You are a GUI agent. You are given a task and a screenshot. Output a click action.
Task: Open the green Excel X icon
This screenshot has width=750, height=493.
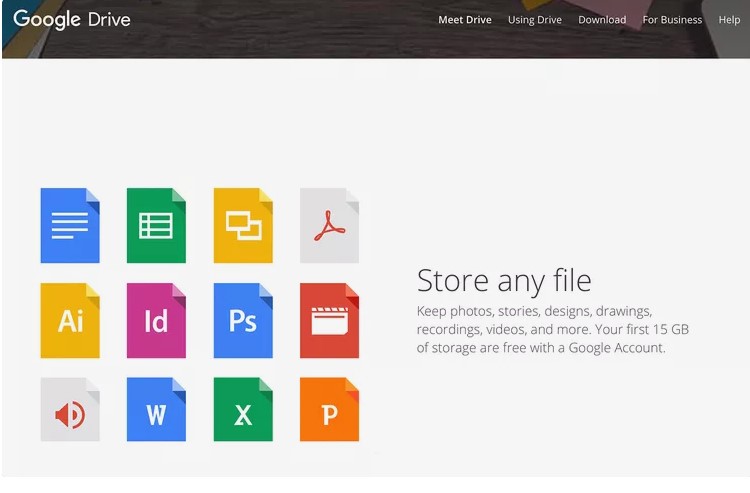(x=243, y=409)
